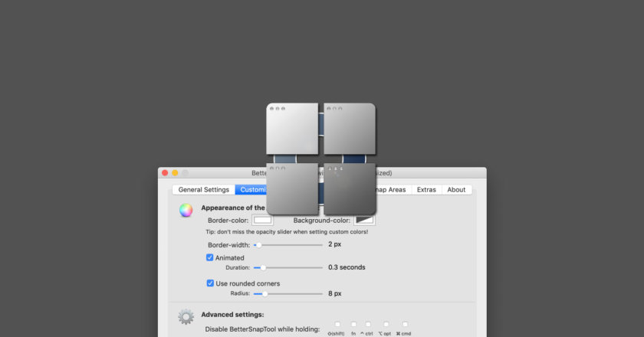Click the "0.3 seconds" duration value
644x337 pixels.
pos(347,267)
